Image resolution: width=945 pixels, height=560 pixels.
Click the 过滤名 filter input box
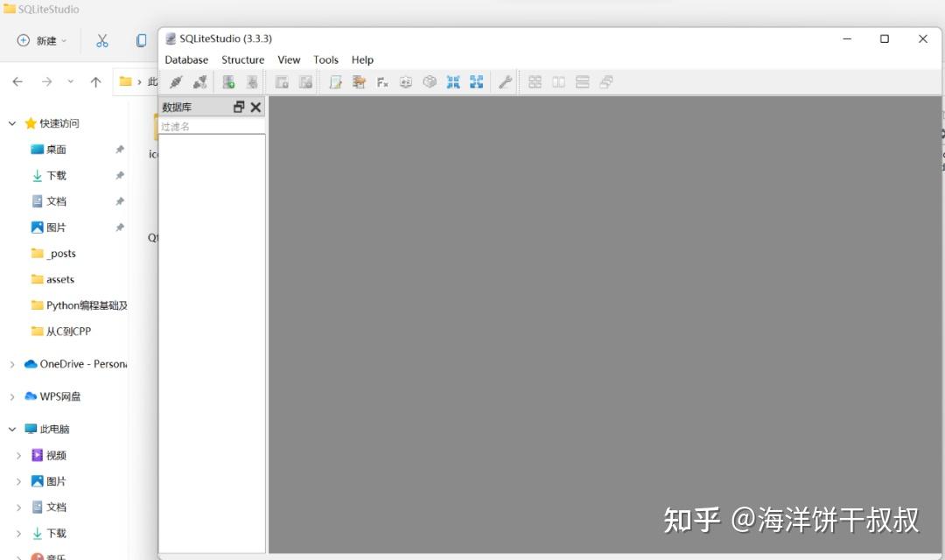[210, 126]
